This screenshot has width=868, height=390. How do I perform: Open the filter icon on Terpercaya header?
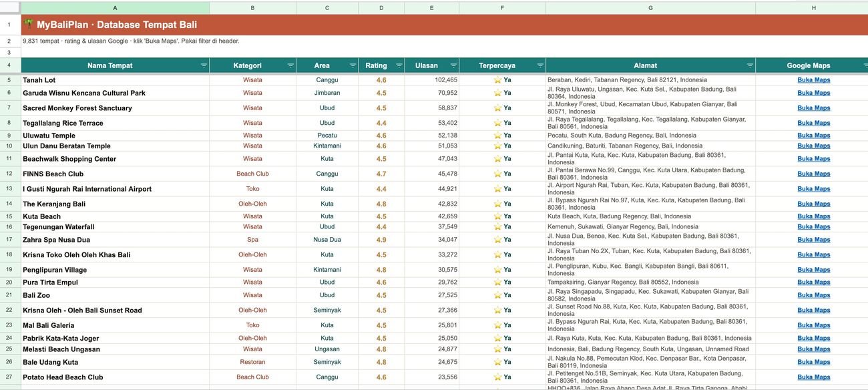point(540,65)
